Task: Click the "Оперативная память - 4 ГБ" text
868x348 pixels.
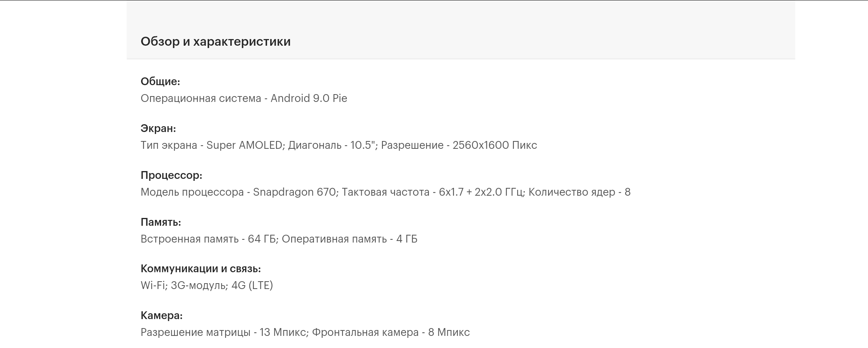Action: [349, 239]
